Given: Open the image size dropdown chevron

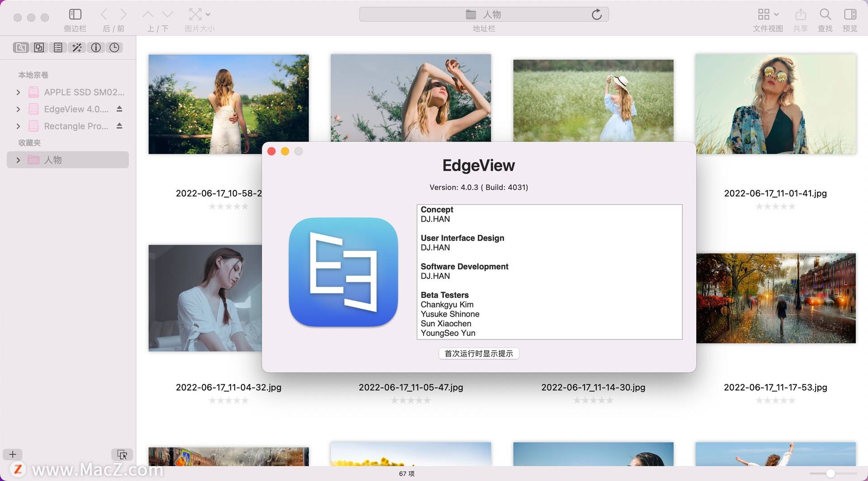Looking at the screenshot, I should coord(208,14).
